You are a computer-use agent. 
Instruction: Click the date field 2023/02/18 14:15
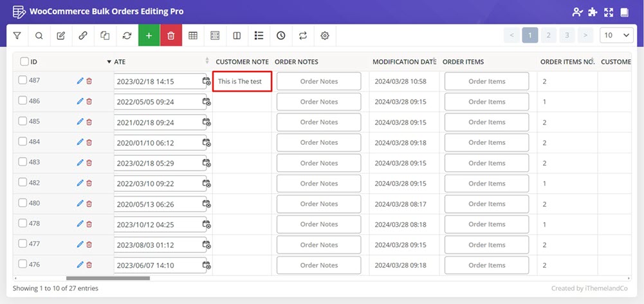[x=160, y=81]
